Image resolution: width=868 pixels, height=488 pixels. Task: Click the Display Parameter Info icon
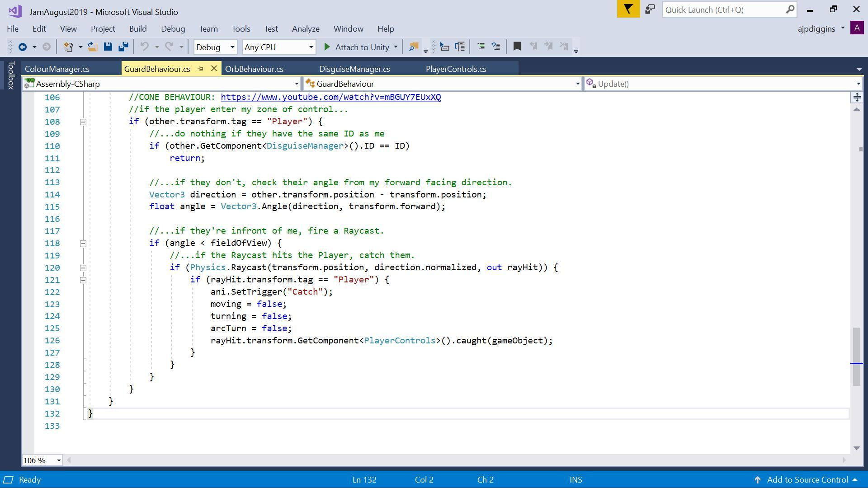(x=460, y=47)
